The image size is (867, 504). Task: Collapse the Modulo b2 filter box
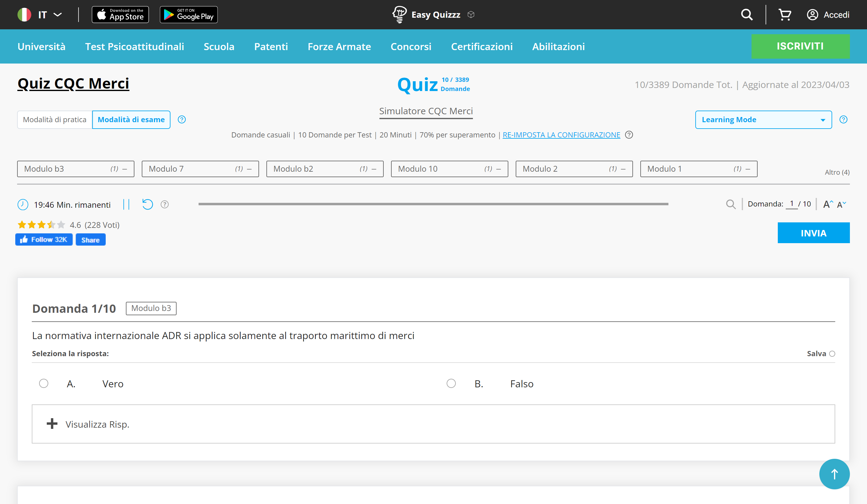(374, 169)
